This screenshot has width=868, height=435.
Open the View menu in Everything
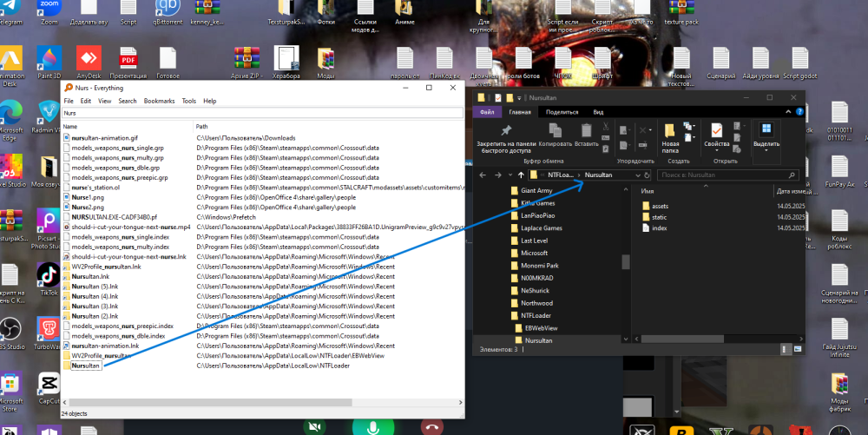point(105,101)
